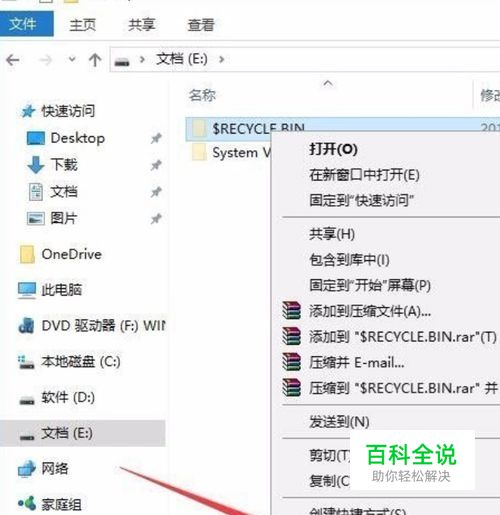Click the WinRAR icon beside 压缩并 E-mail
The width and height of the screenshot is (500, 515).
pos(291,362)
